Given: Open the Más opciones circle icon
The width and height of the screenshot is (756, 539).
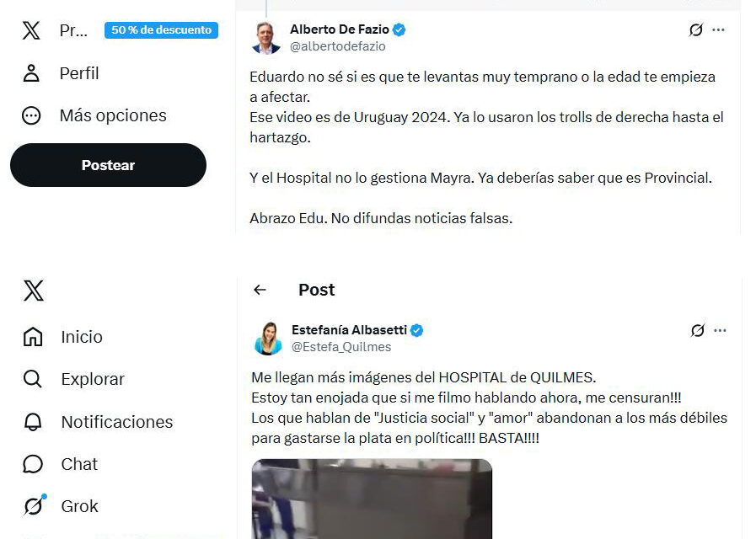Looking at the screenshot, I should coord(31,115).
